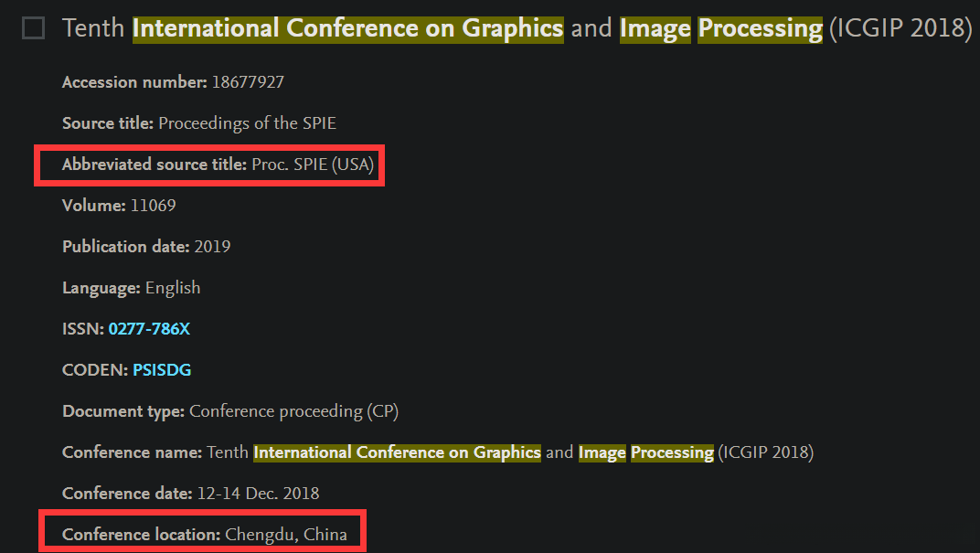
Task: Click the accession number value 18677927
Action: [x=248, y=82]
